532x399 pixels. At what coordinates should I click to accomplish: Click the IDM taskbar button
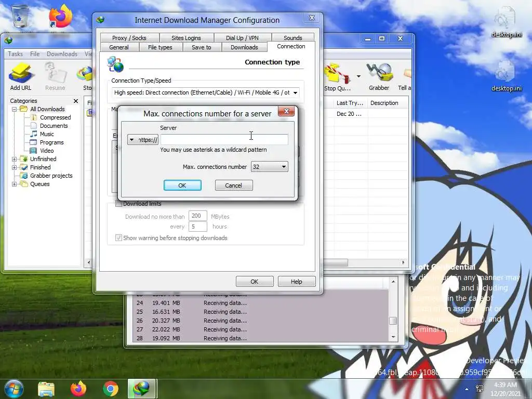tap(142, 389)
